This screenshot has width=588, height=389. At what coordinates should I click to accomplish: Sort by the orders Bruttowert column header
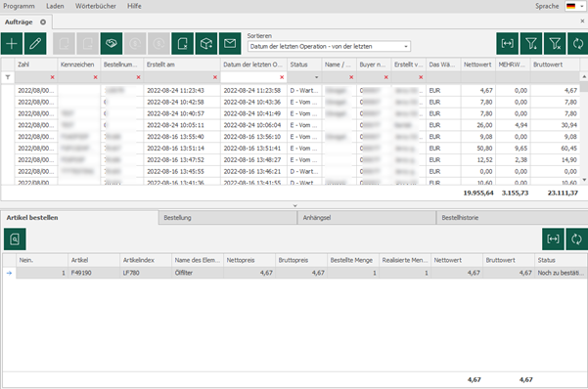[x=555, y=65]
